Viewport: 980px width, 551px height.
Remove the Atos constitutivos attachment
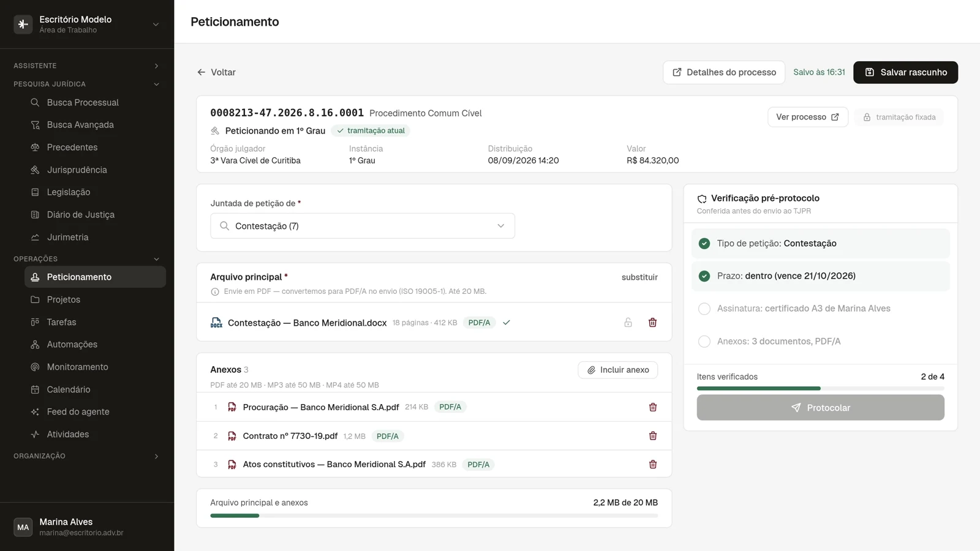click(653, 465)
